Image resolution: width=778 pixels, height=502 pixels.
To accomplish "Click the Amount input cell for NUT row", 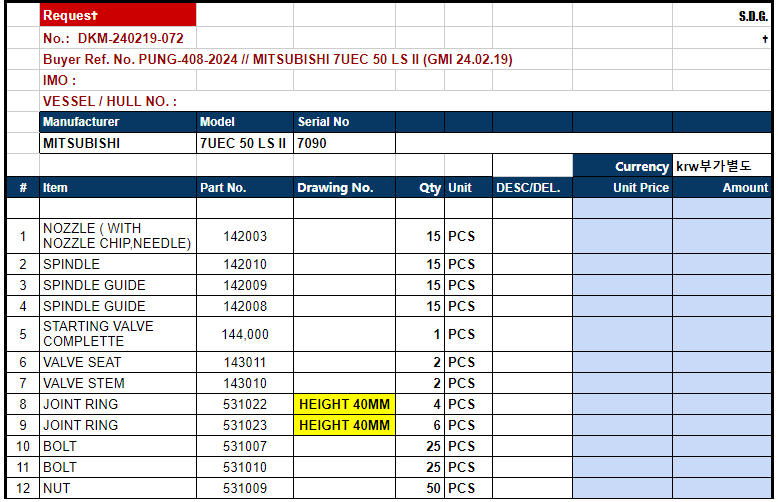I will pyautogui.click(x=722, y=488).
